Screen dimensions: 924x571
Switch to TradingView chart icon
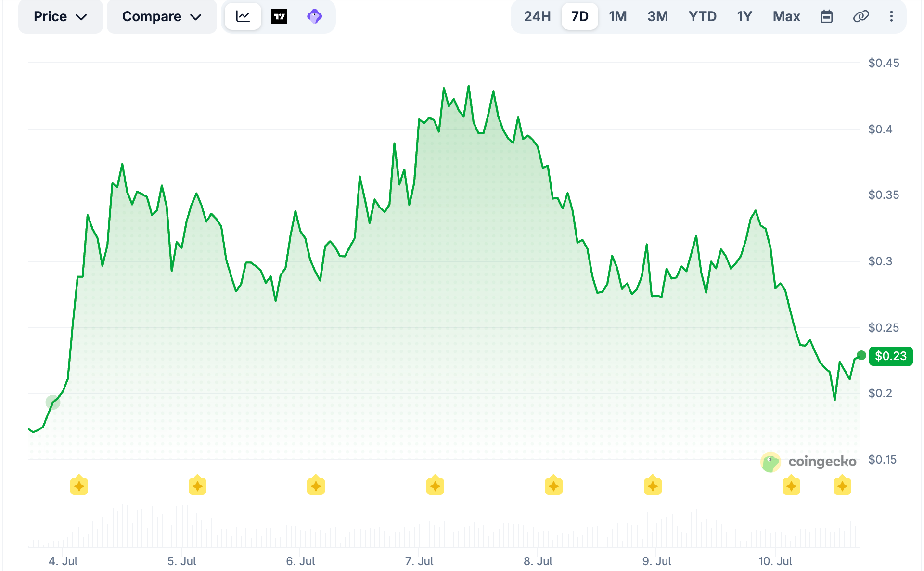click(x=279, y=17)
